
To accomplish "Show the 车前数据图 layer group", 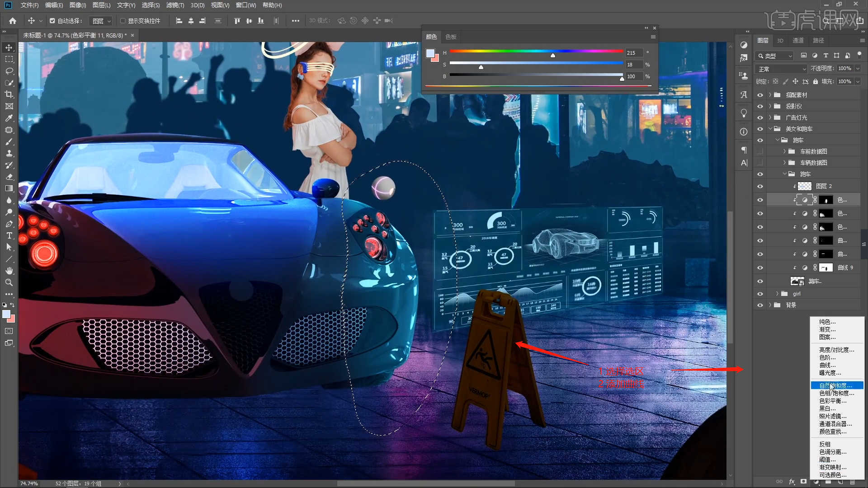I will [760, 151].
